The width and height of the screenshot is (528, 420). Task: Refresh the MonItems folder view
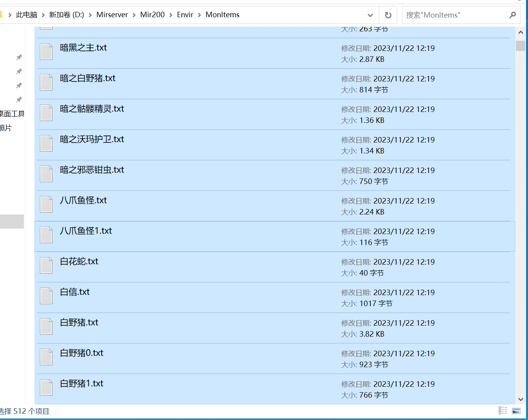click(388, 15)
